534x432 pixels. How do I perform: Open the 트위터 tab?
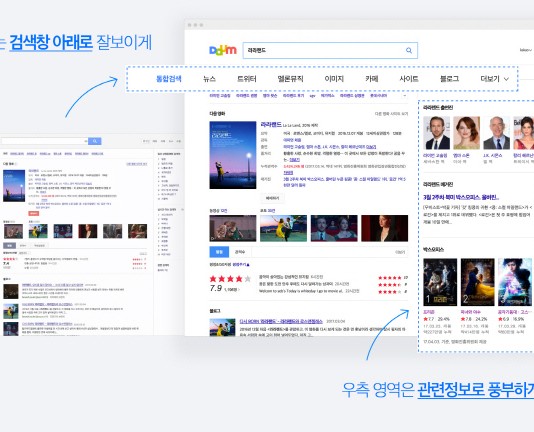tap(247, 79)
